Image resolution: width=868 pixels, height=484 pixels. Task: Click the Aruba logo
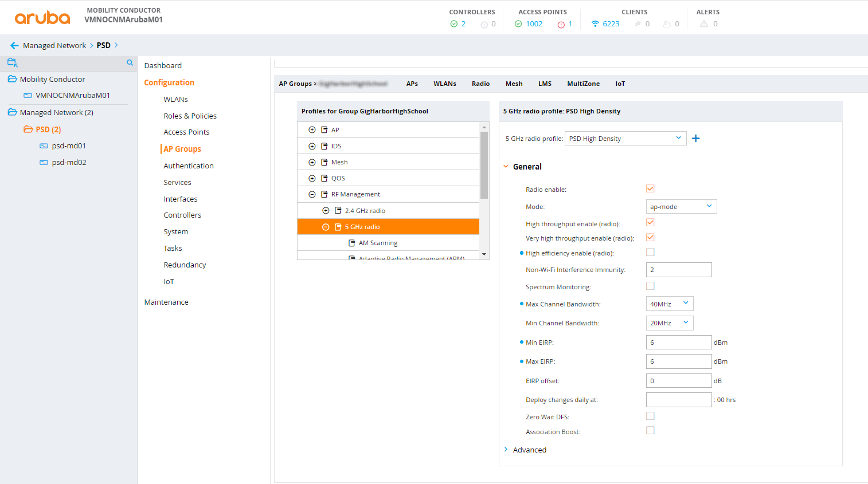pyautogui.click(x=42, y=18)
